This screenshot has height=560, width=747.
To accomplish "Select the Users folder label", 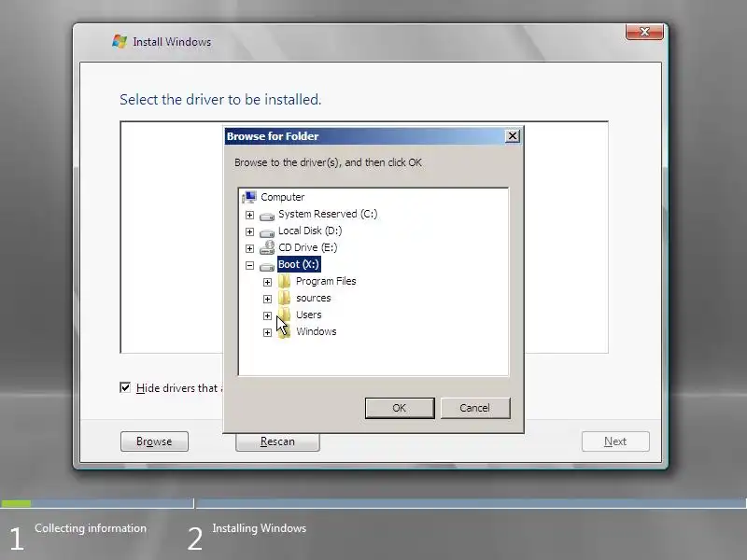I will [x=309, y=315].
